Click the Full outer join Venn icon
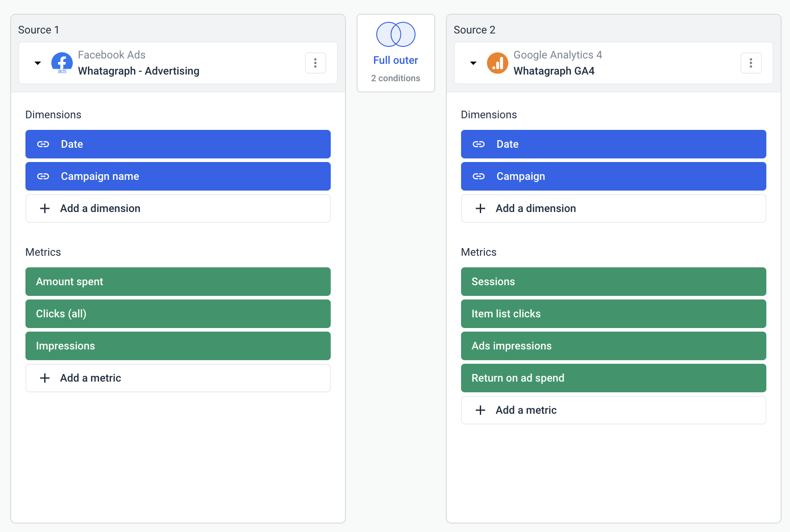Screen dimensions: 790x532 (x=395, y=34)
